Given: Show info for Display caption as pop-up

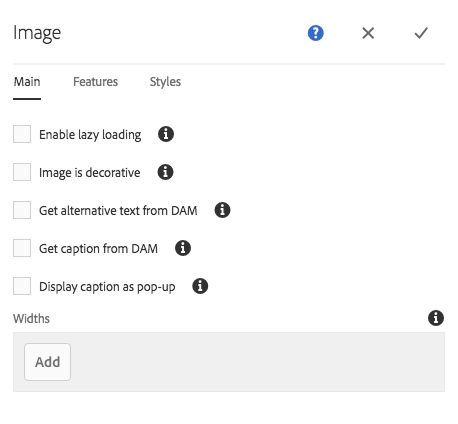Looking at the screenshot, I should [x=200, y=286].
